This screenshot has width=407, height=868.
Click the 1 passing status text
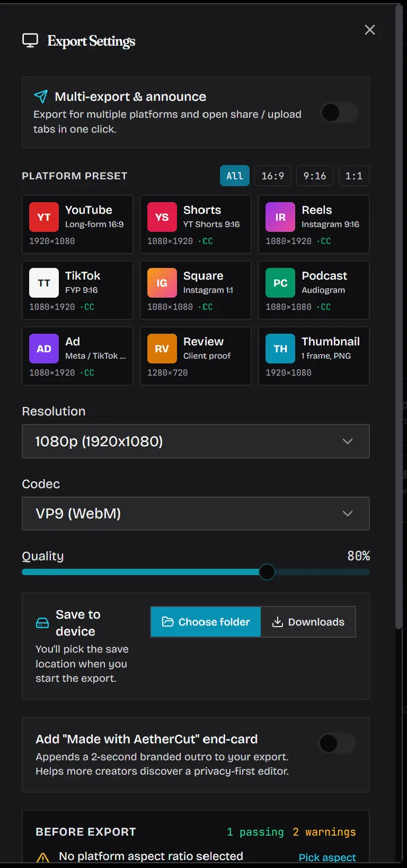click(x=255, y=832)
